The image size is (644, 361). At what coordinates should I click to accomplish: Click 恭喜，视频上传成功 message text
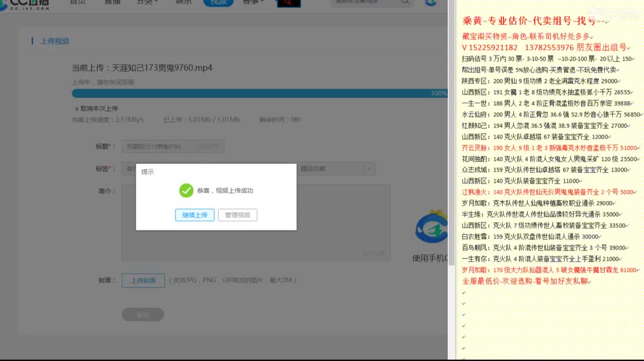tap(225, 191)
